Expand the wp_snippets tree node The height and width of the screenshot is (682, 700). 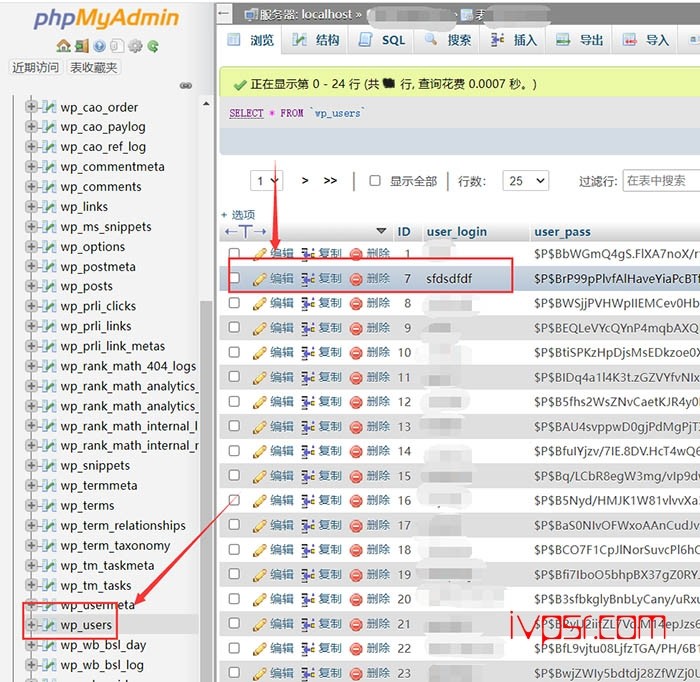point(31,466)
